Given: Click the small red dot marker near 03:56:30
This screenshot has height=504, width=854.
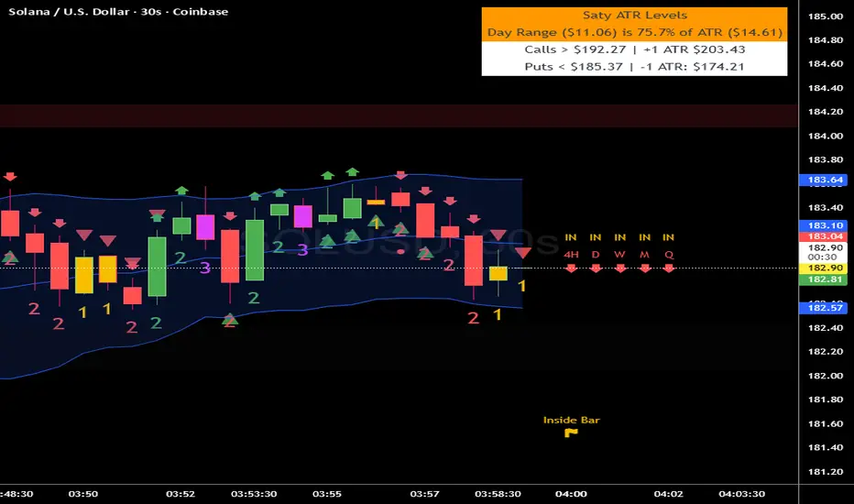Looking at the screenshot, I should 400,251.
